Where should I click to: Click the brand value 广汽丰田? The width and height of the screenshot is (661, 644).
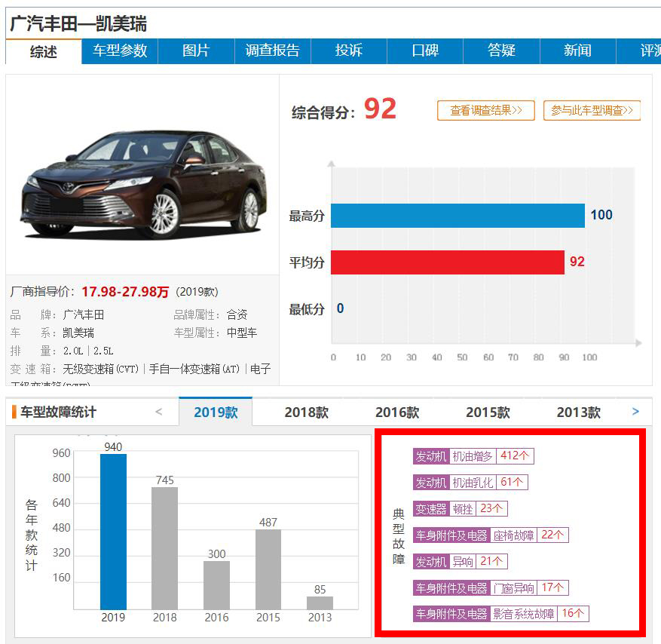(x=84, y=314)
